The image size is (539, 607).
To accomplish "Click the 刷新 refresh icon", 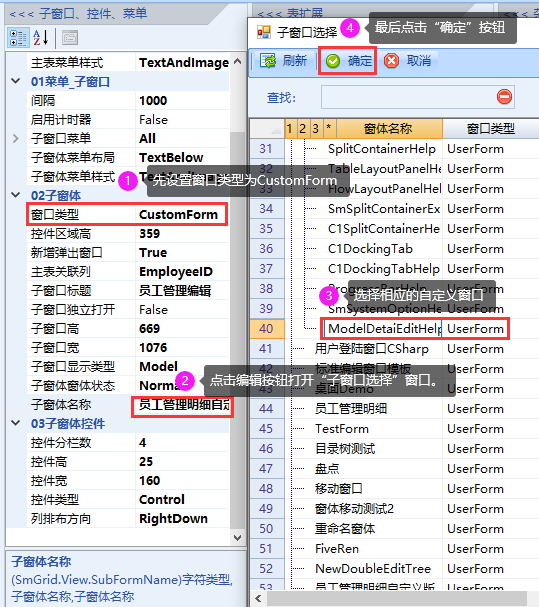I will coord(268,61).
